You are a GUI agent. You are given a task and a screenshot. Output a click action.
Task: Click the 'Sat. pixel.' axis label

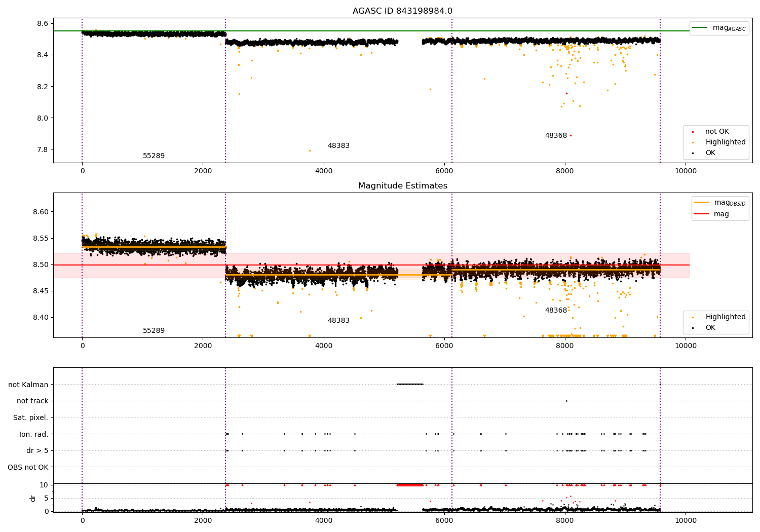[x=31, y=417]
